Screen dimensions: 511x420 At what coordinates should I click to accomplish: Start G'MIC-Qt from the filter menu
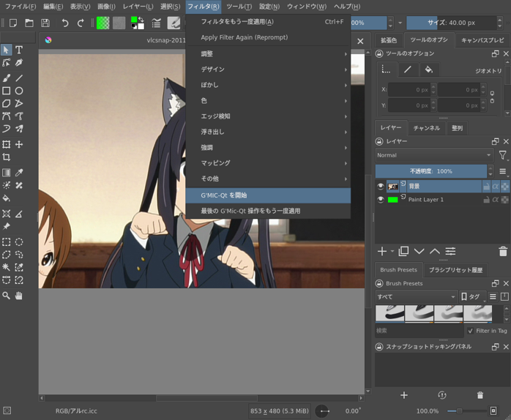coord(268,195)
